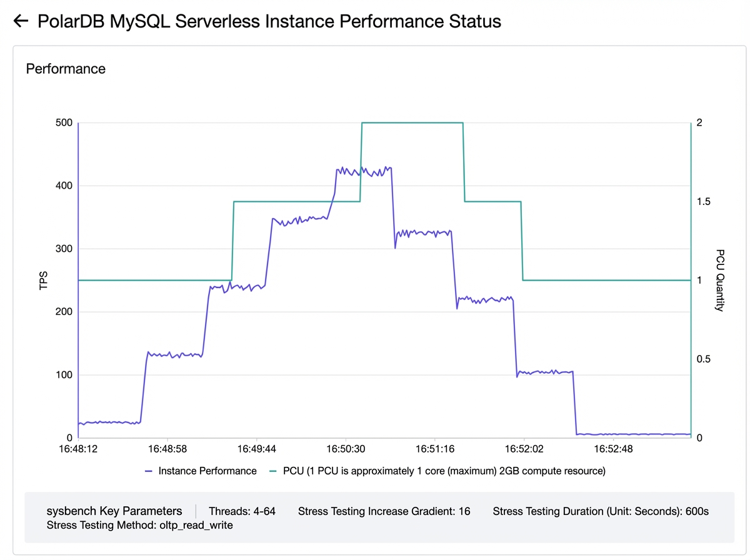Click the Stress Testing Increase Gradient: 16 parameter
This screenshot has height=560, width=750.
click(x=384, y=511)
